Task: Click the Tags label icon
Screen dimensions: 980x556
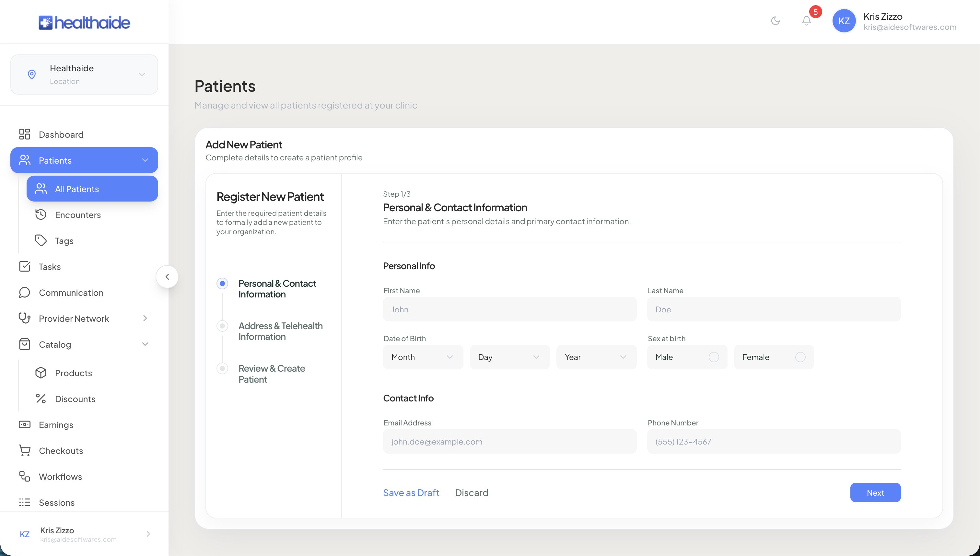Action: [41, 240]
